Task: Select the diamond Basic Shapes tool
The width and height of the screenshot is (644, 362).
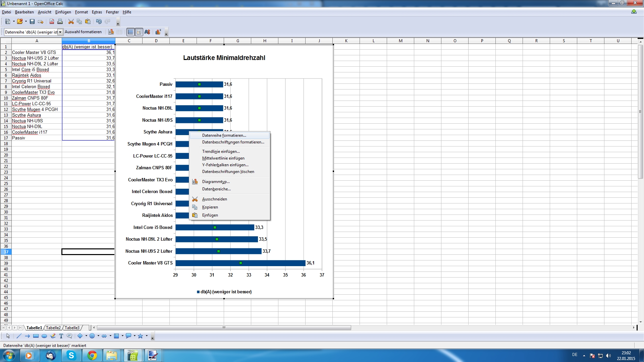Action: click(x=80, y=336)
